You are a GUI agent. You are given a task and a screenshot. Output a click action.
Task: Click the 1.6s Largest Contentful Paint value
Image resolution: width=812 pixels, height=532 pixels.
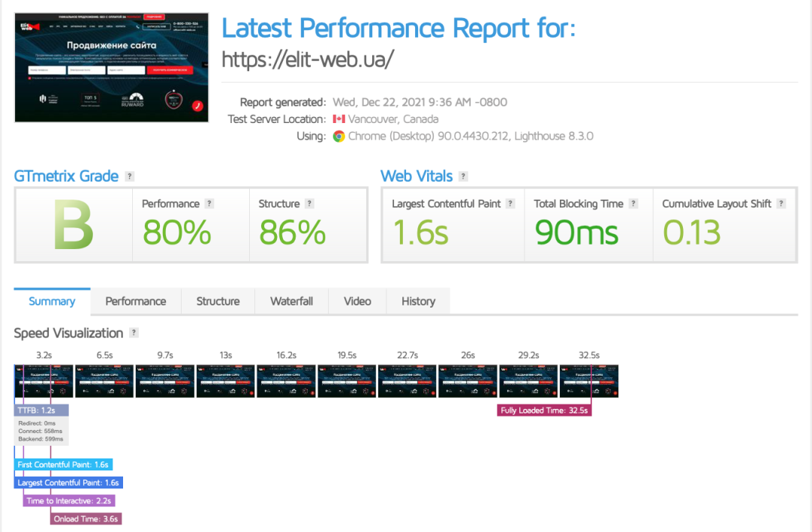click(420, 232)
